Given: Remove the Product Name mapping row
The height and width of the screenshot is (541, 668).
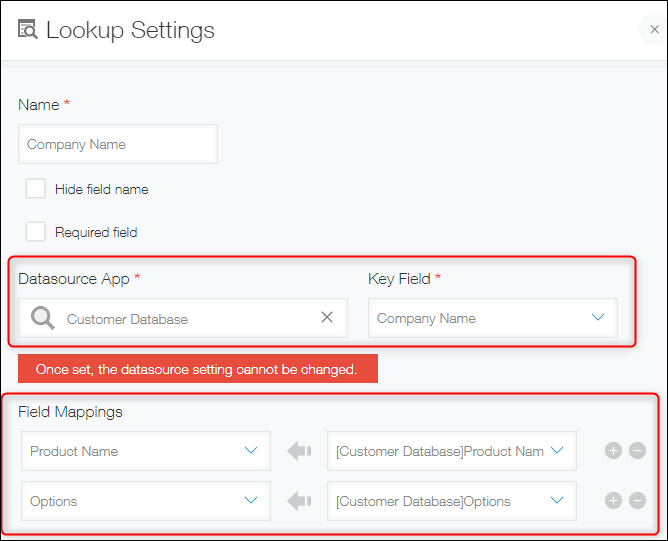Looking at the screenshot, I should [x=637, y=451].
